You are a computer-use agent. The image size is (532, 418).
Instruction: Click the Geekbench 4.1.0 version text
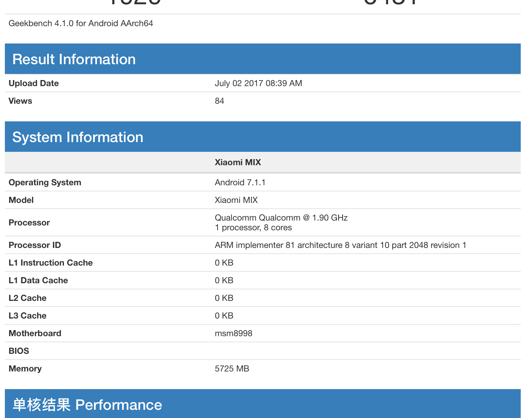tap(81, 23)
